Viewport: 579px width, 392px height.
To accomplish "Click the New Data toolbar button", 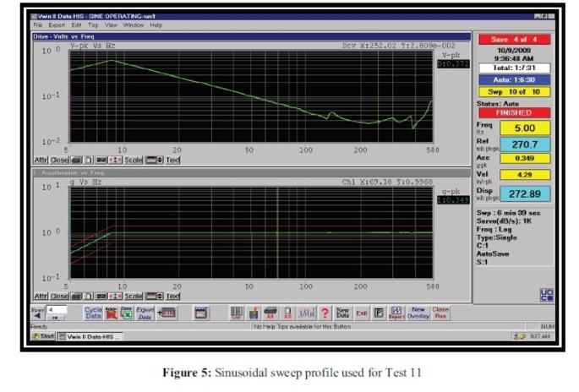I will [x=342, y=313].
